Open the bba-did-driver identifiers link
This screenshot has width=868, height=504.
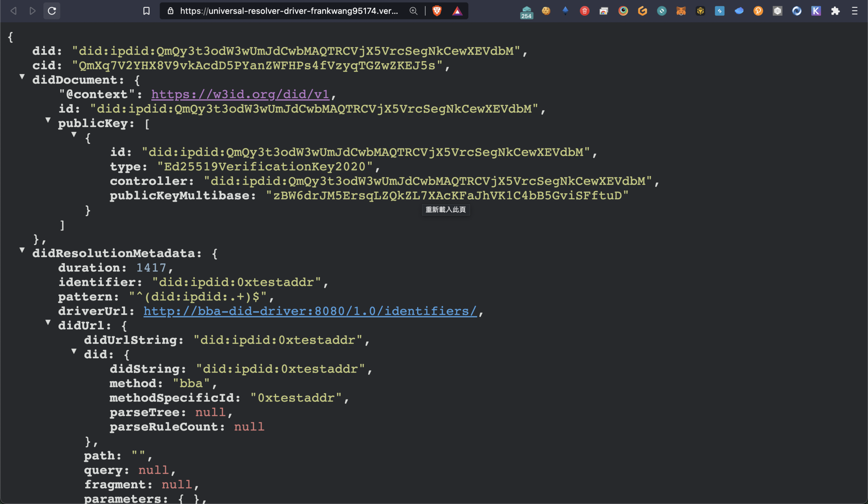(x=310, y=311)
